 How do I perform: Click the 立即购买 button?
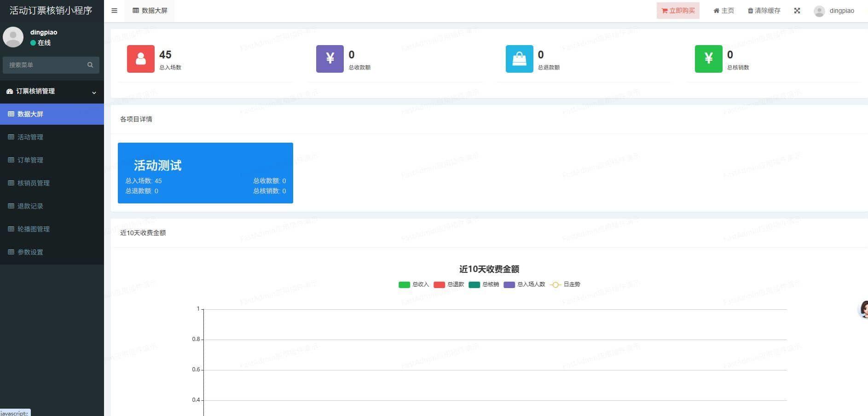point(677,11)
